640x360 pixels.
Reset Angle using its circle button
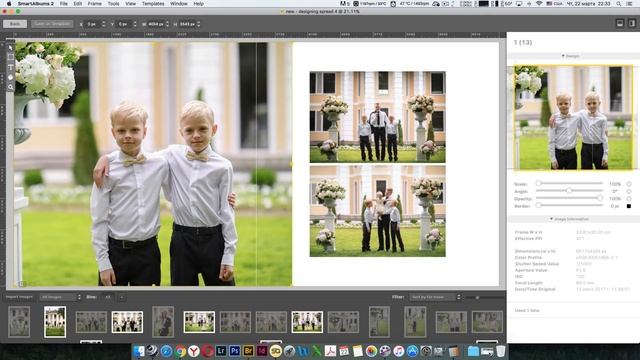click(x=629, y=191)
